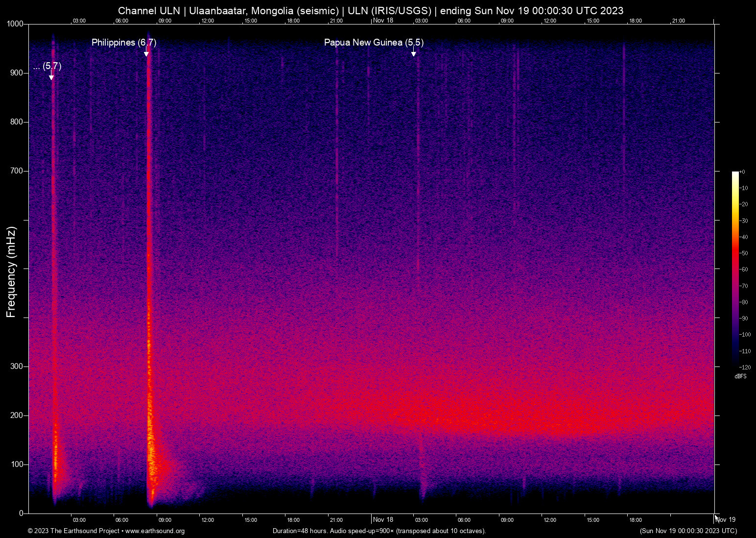This screenshot has height=538, width=756.
Task: Select the Papua New Guinea (5.5) label
Action: (x=374, y=43)
